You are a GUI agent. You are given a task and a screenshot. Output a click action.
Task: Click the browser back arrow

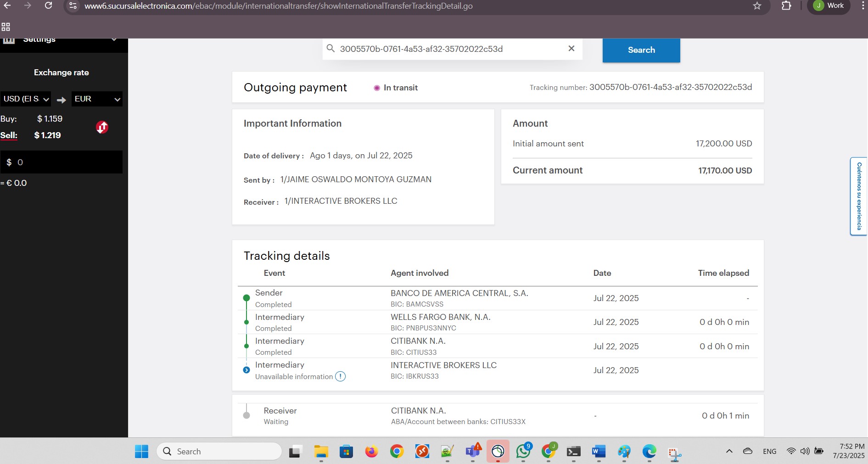(x=7, y=6)
